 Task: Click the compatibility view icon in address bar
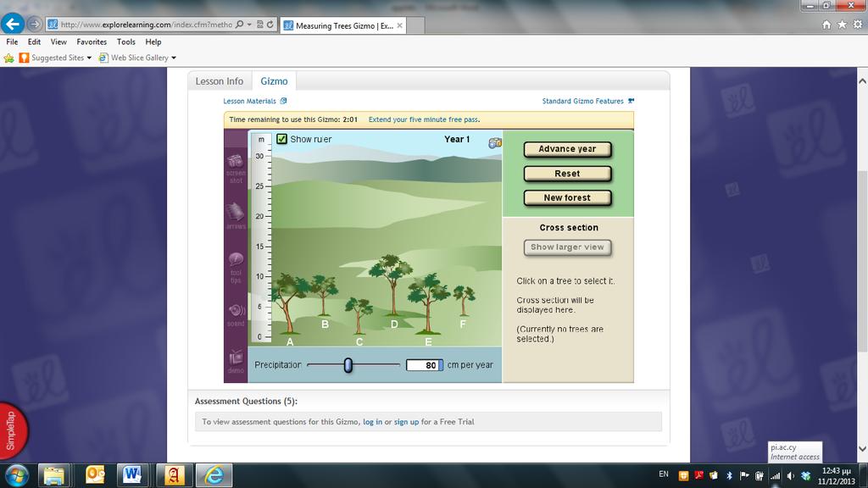click(x=259, y=25)
